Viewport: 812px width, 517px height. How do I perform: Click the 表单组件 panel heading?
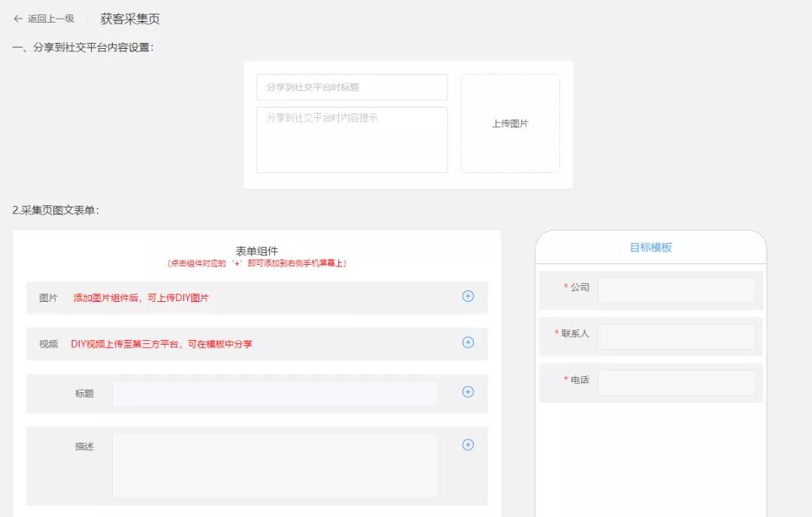[256, 251]
